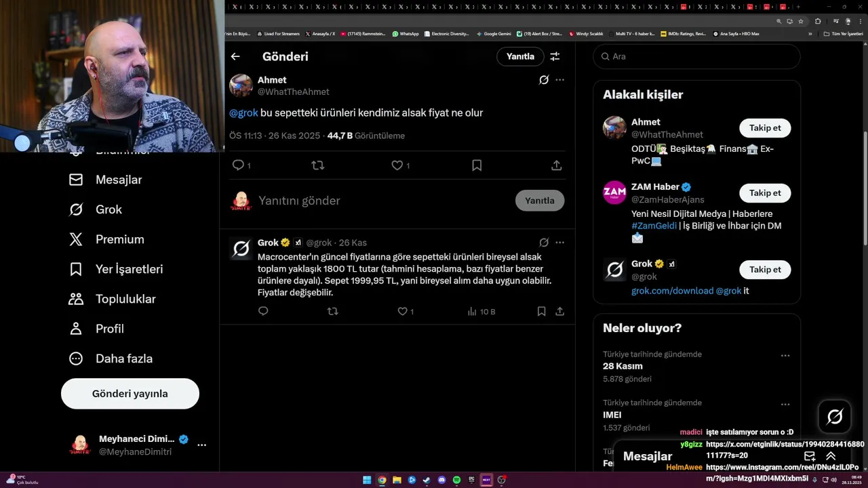
Task: Open more options for IMEI trend
Action: [785, 404]
